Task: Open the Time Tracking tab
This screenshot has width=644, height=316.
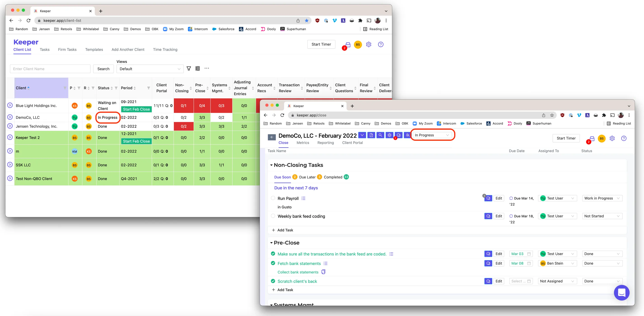Action: (x=165, y=49)
